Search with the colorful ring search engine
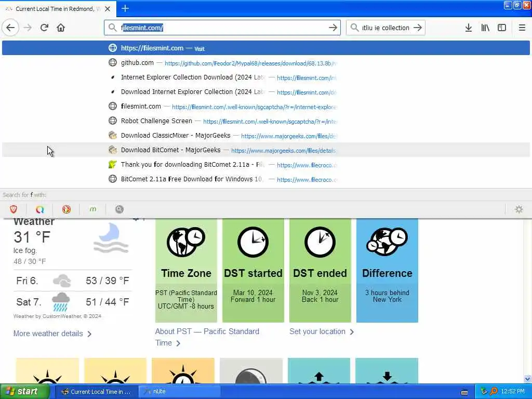 (x=39, y=209)
